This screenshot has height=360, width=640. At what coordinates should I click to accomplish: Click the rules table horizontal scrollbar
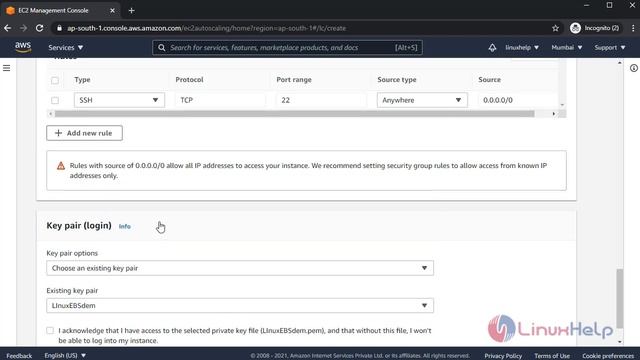(294, 114)
